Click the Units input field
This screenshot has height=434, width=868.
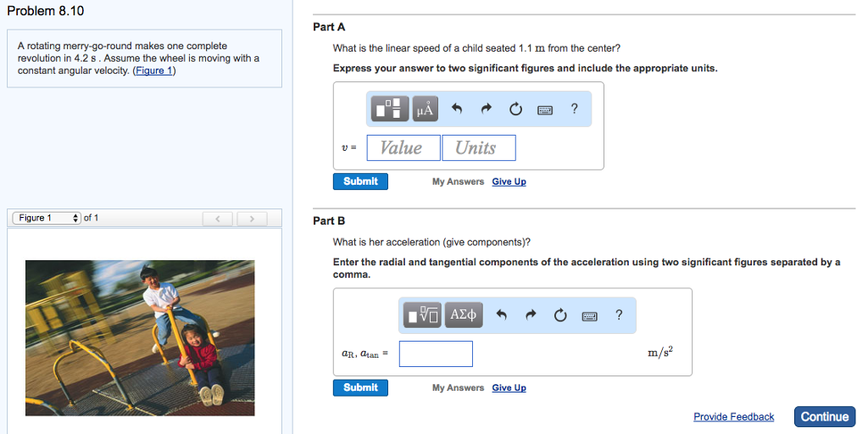479,147
